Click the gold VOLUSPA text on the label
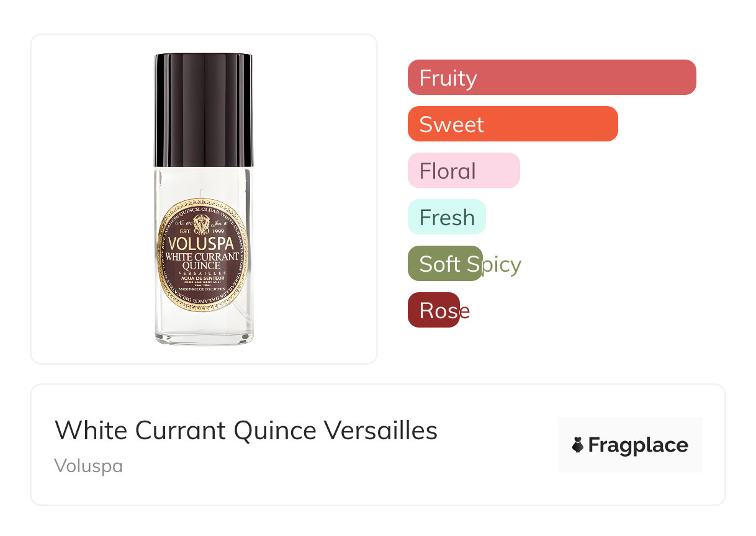Screen dimensions: 756x536 pyautogui.click(x=200, y=243)
